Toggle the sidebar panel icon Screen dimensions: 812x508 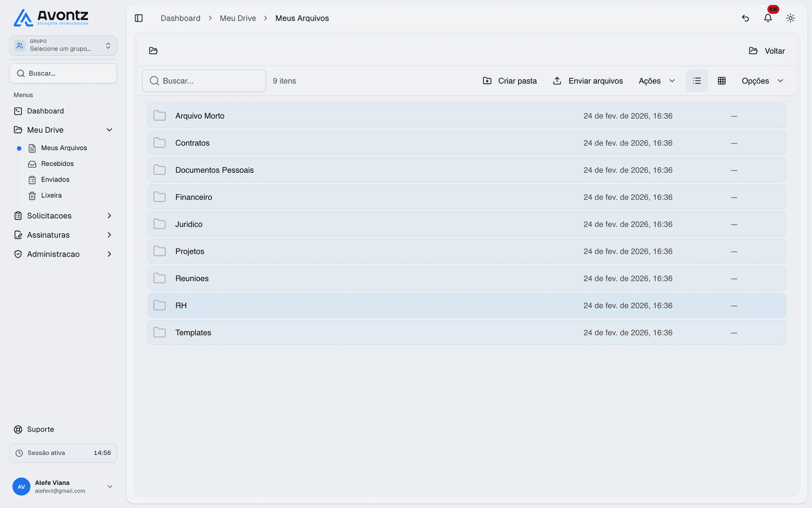click(139, 18)
